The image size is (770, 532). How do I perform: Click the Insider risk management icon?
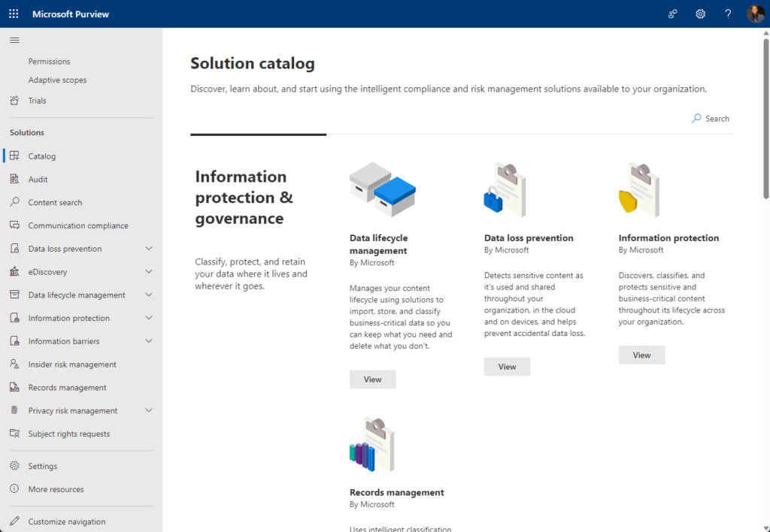point(14,364)
